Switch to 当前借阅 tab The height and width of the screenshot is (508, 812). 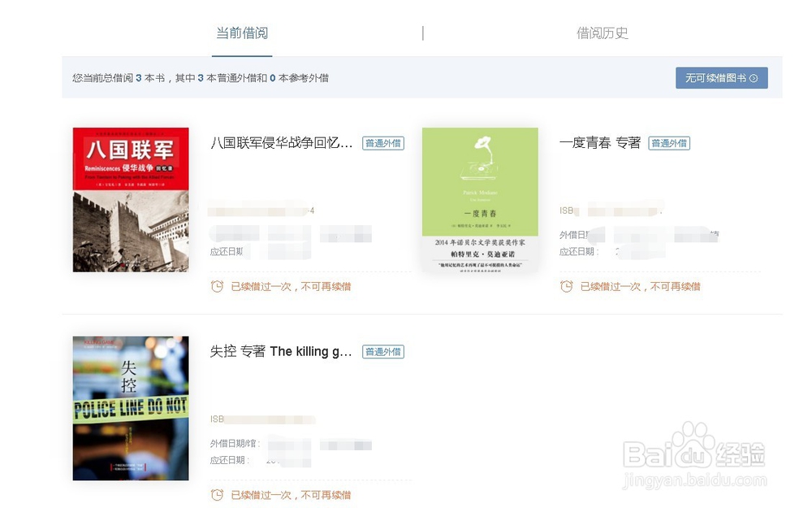coord(242,33)
